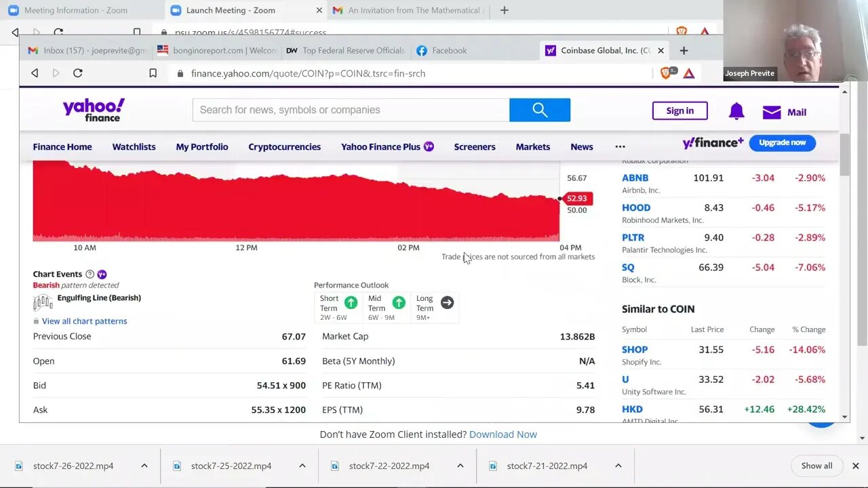
Task: Switch to Inbox Gmail tab
Action: tap(87, 50)
